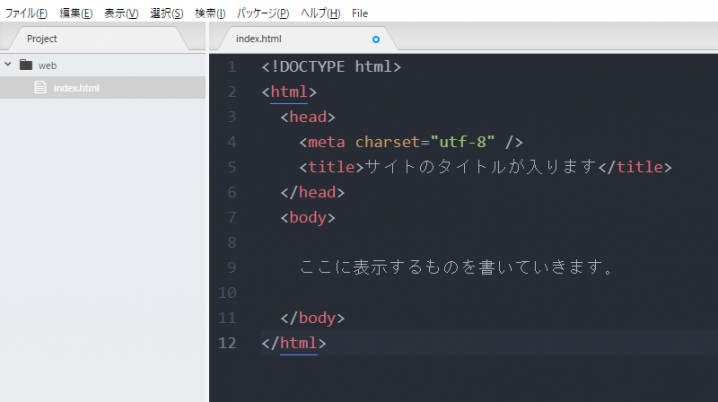Open the 表示(V) menu
Viewport: 718px width, 402px height.
(121, 13)
